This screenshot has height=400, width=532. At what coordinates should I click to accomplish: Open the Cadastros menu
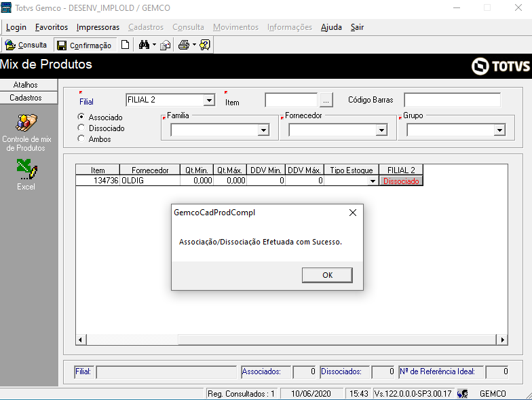146,27
